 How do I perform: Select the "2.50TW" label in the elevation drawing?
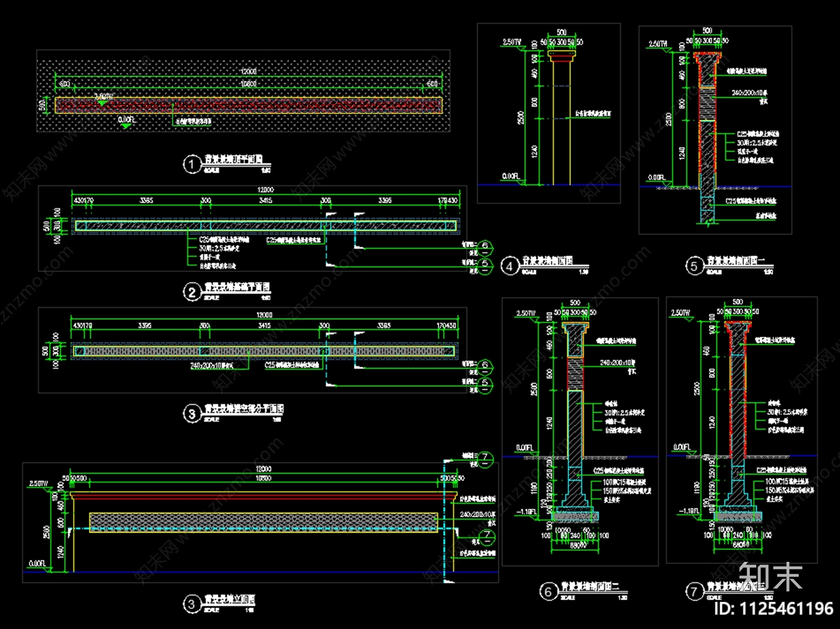point(39,483)
